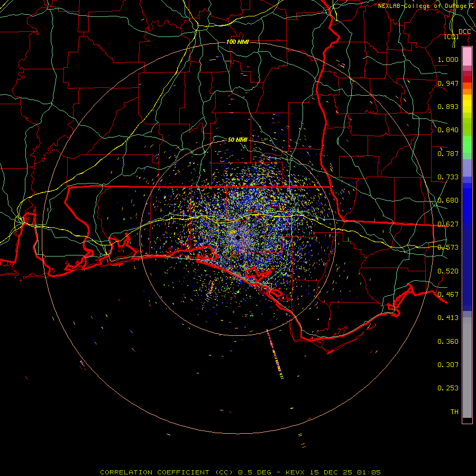
Task: Click the 100 NMI range ring label
Action: (237, 42)
